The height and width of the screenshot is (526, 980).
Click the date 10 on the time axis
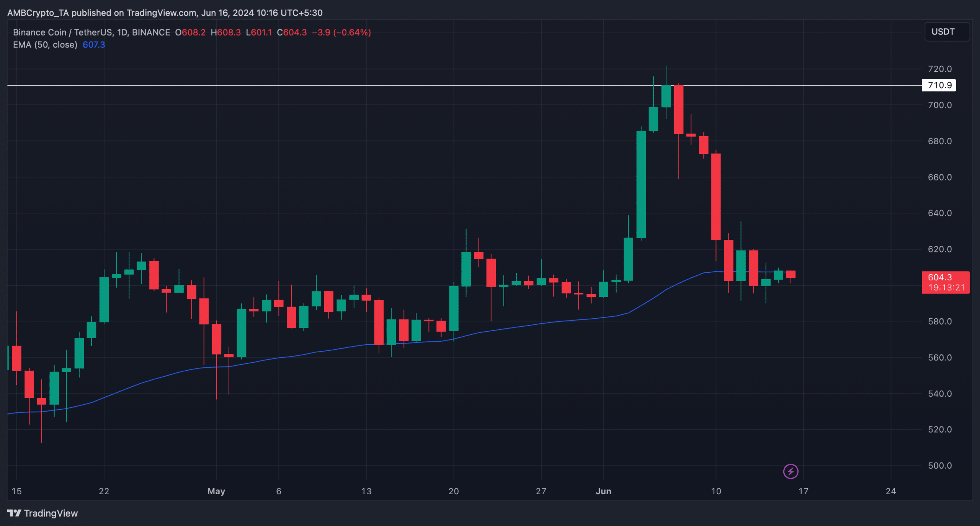click(716, 491)
